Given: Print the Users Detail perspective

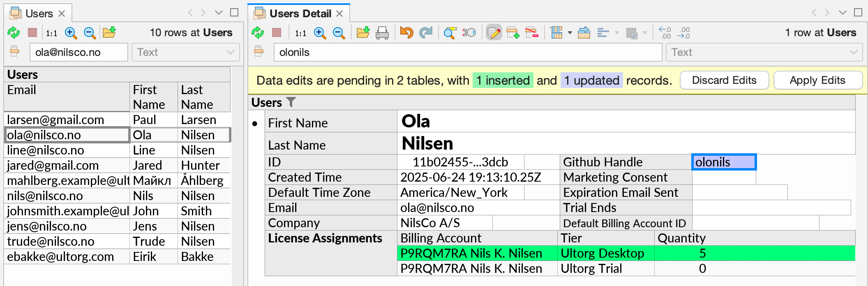Looking at the screenshot, I should (382, 33).
